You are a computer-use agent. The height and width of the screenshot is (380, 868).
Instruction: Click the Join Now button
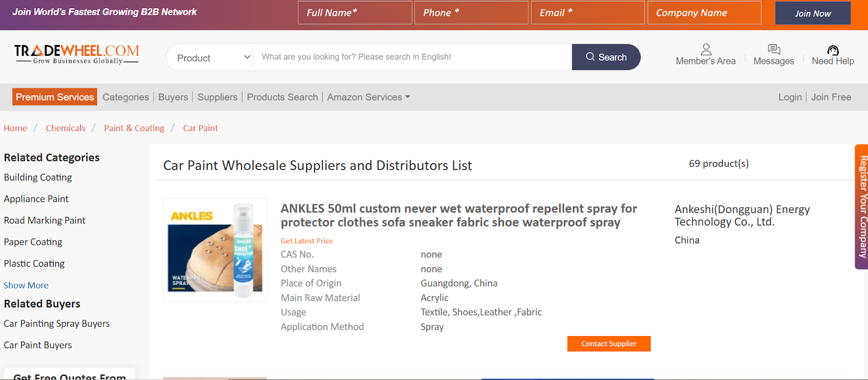point(813,13)
